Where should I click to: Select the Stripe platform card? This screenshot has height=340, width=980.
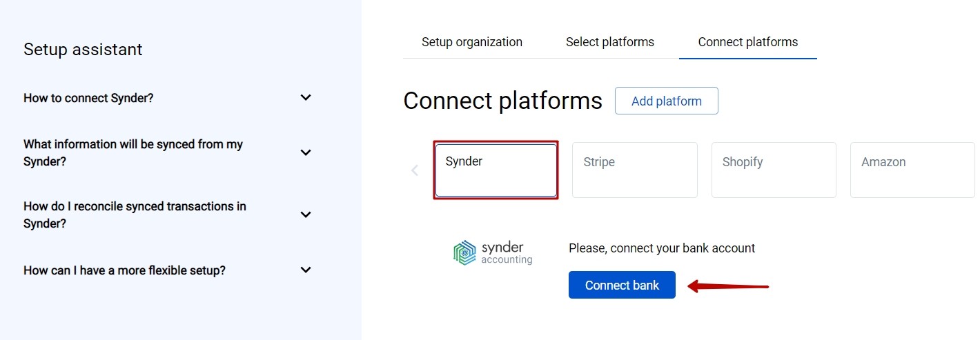635,170
